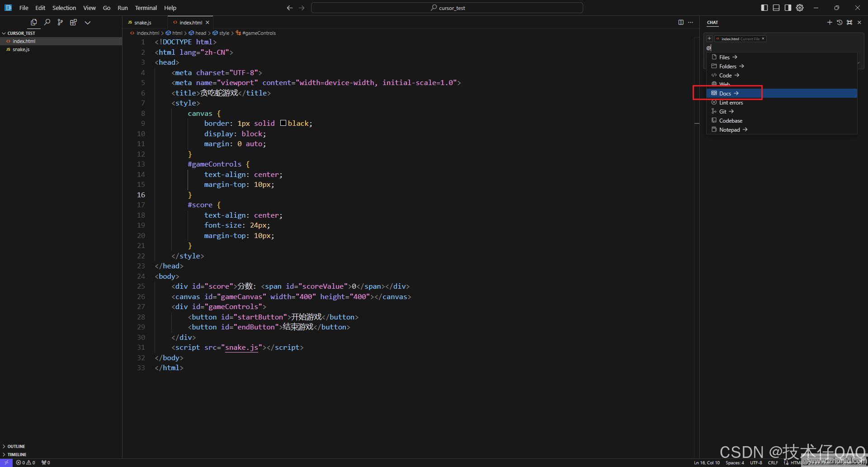Choose Codebase from the context list
This screenshot has height=467, width=868.
pyautogui.click(x=731, y=121)
